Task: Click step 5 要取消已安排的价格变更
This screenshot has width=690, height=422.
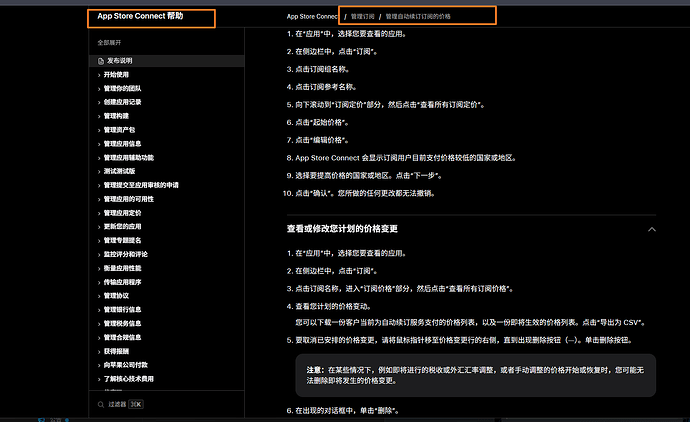Action: (x=464, y=340)
